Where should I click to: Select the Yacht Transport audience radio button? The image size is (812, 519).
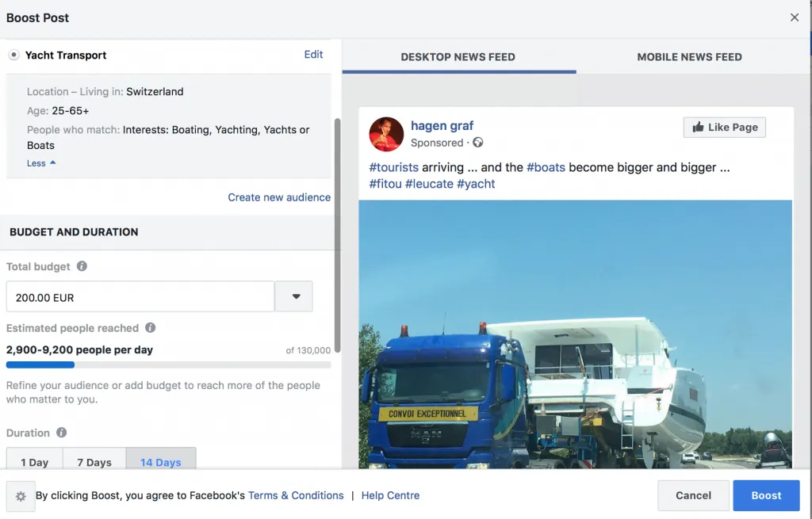14,55
